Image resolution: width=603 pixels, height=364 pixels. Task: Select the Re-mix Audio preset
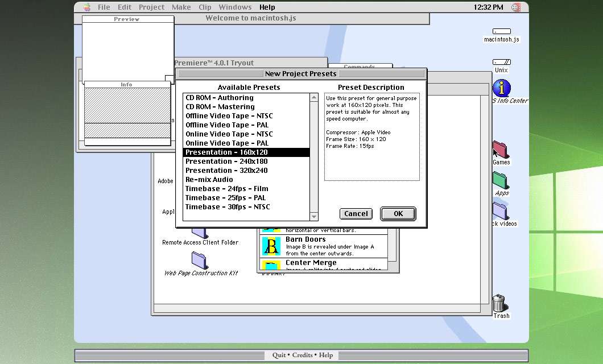[246, 180]
